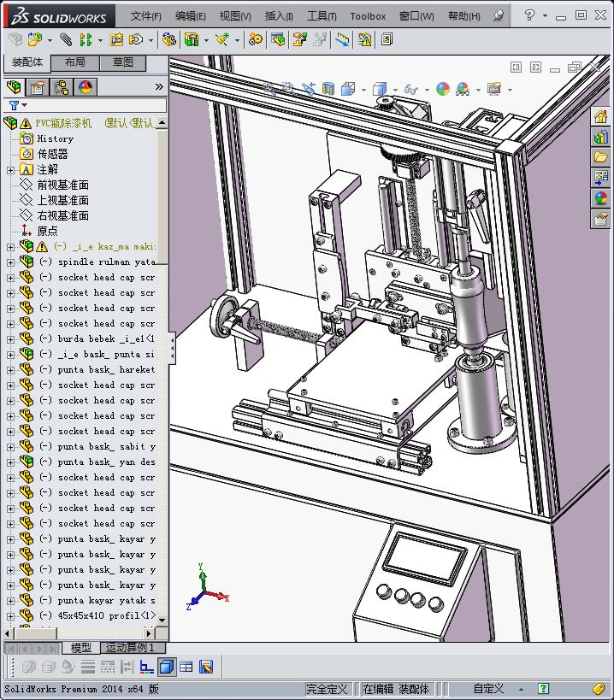The width and height of the screenshot is (614, 700).
Task: Open the 帮助(H) menu
Action: point(464,16)
